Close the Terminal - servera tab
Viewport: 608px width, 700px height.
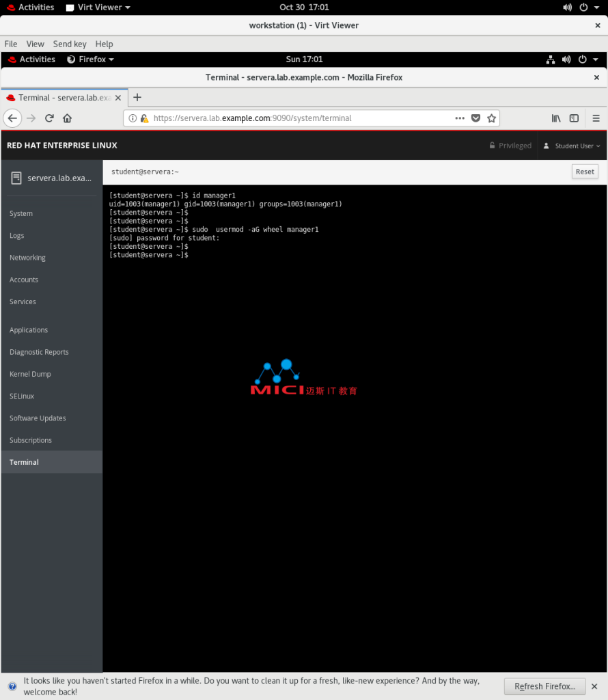coord(118,98)
